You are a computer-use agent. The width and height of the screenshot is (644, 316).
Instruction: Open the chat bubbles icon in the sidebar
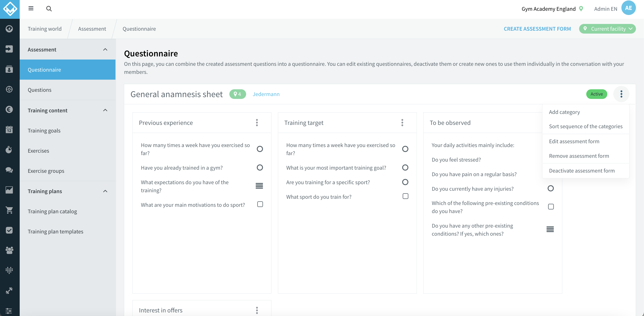(9, 170)
